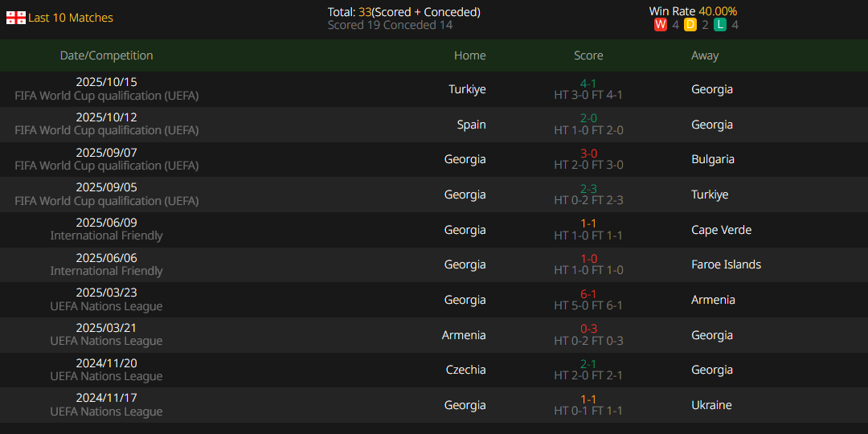The image size is (868, 434).
Task: Click the Home column header
Action: [x=469, y=55]
